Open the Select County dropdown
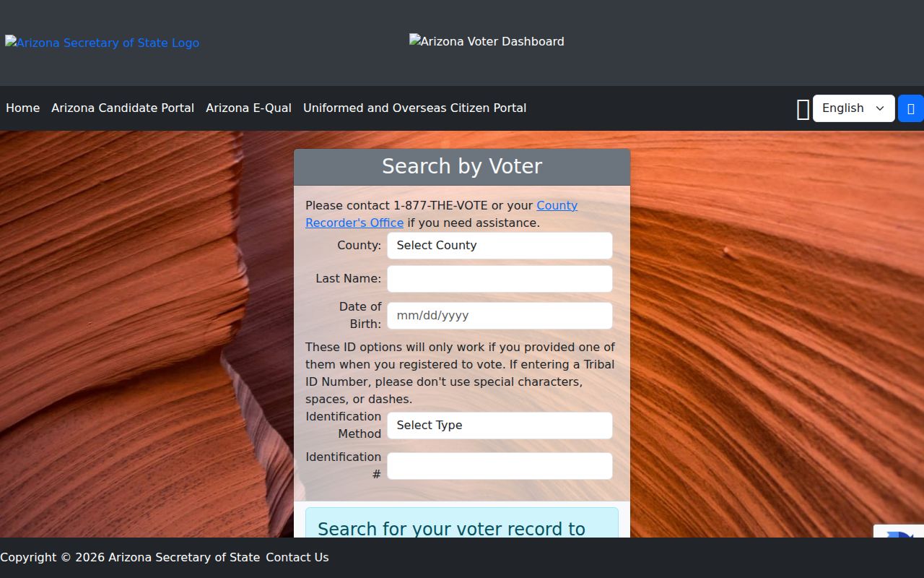Image resolution: width=924 pixels, height=578 pixels. point(500,246)
